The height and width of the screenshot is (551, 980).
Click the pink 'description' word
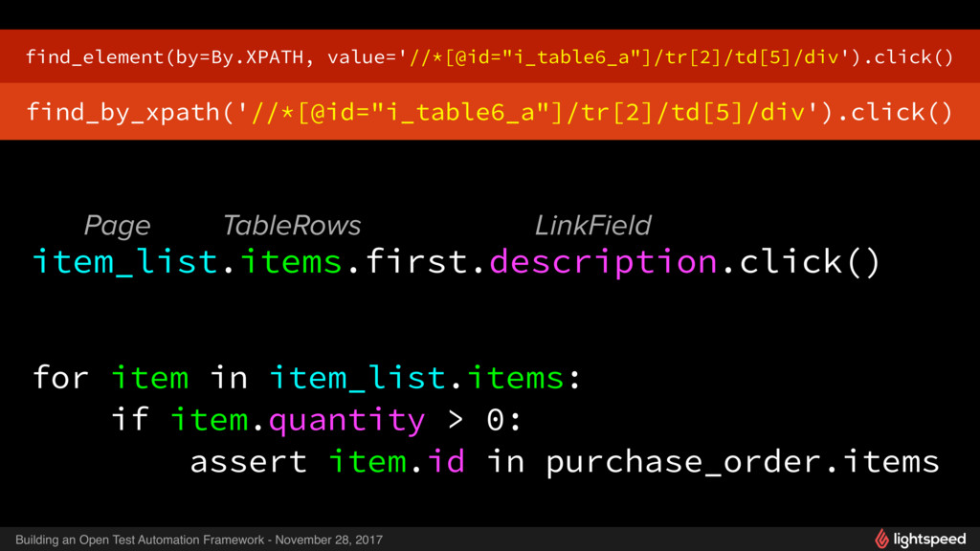pyautogui.click(x=603, y=262)
